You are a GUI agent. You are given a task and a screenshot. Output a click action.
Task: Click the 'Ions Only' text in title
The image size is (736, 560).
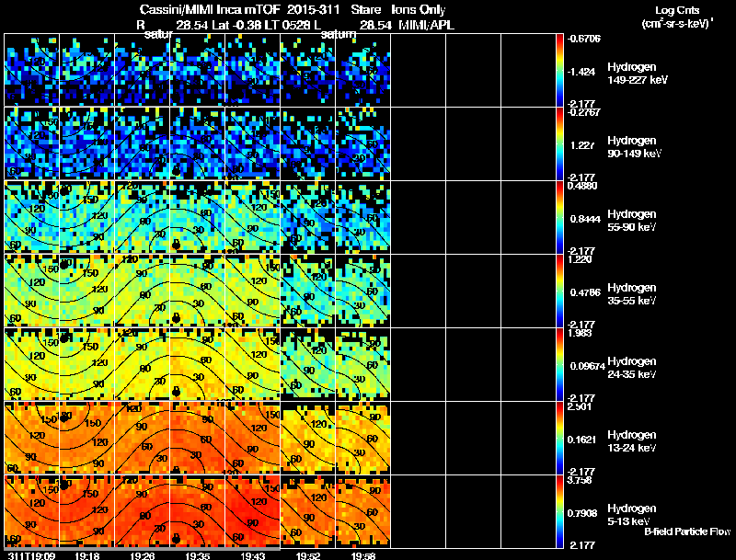click(419, 9)
